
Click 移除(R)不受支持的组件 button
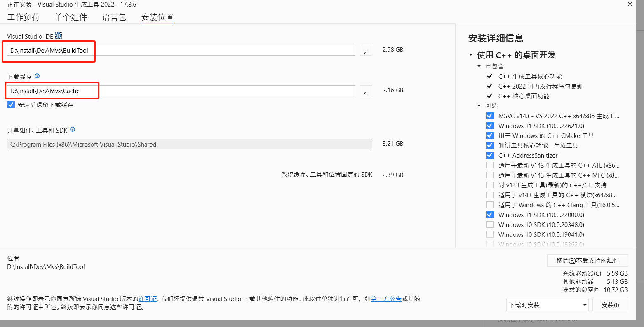tap(588, 261)
